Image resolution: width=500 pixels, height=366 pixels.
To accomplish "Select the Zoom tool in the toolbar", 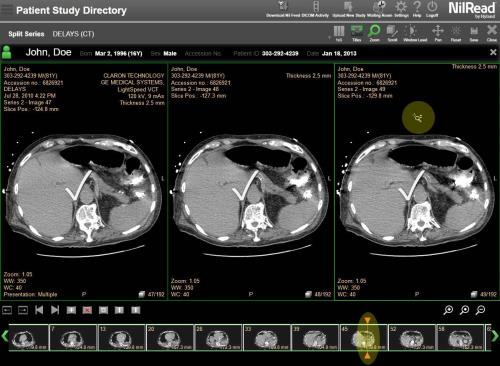I will point(374,33).
